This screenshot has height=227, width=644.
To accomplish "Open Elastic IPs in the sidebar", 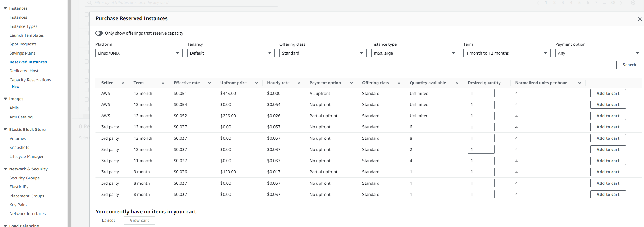I will [x=19, y=187].
